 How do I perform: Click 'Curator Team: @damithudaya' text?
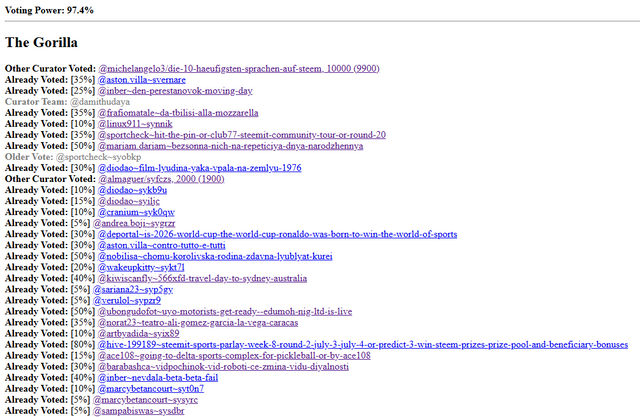pos(67,102)
